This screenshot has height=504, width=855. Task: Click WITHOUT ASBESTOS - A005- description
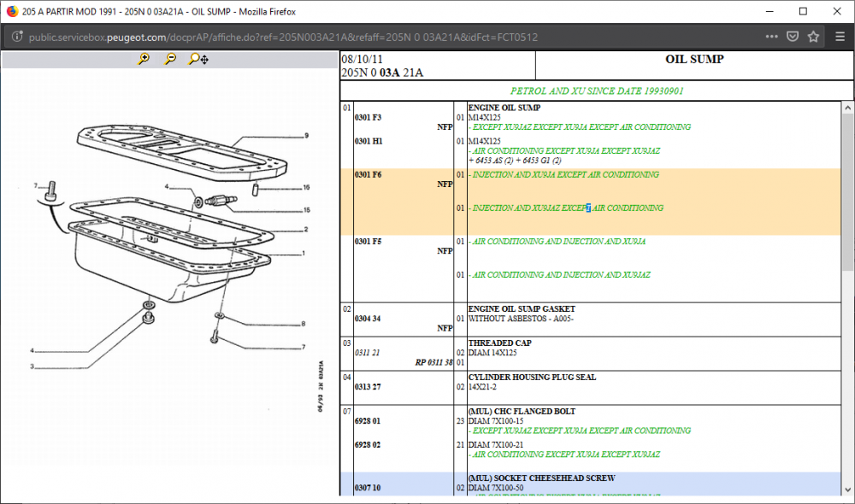(521, 319)
